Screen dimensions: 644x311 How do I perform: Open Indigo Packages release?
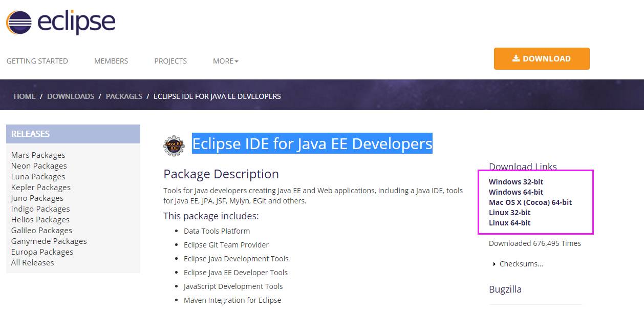click(40, 209)
